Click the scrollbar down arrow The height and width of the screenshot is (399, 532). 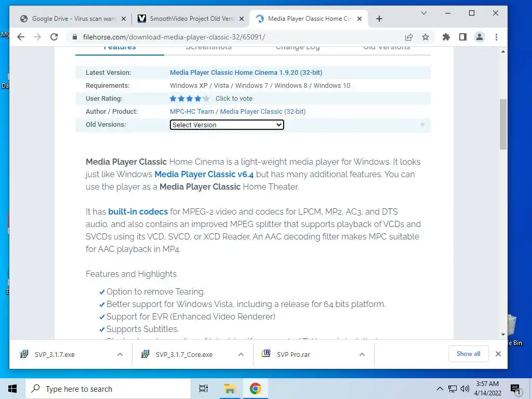point(503,335)
